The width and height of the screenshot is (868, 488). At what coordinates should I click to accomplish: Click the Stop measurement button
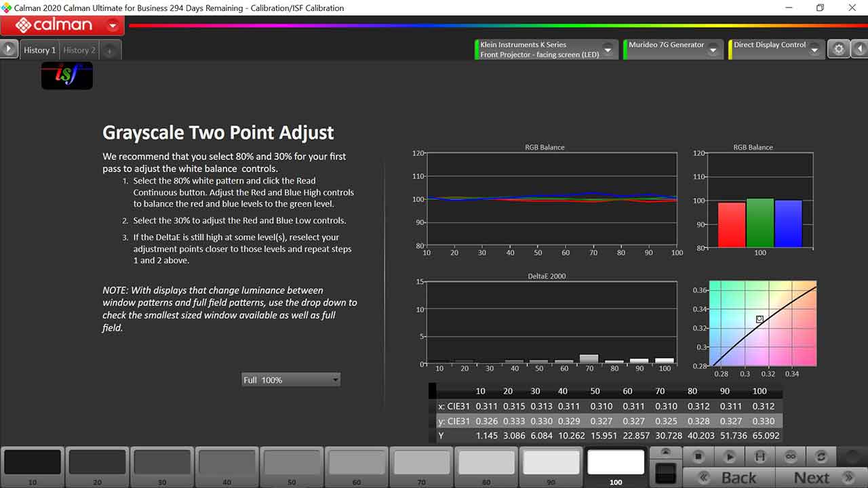[698, 457]
